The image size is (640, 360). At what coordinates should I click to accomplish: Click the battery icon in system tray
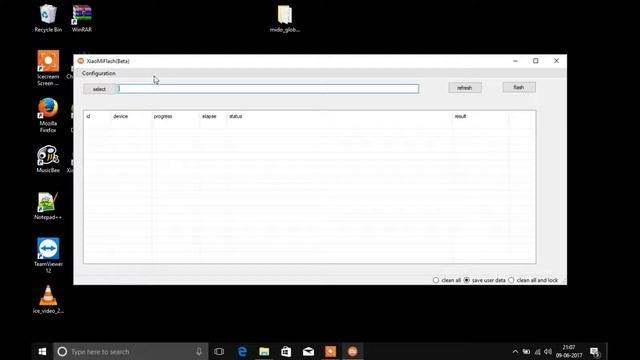[527, 352]
